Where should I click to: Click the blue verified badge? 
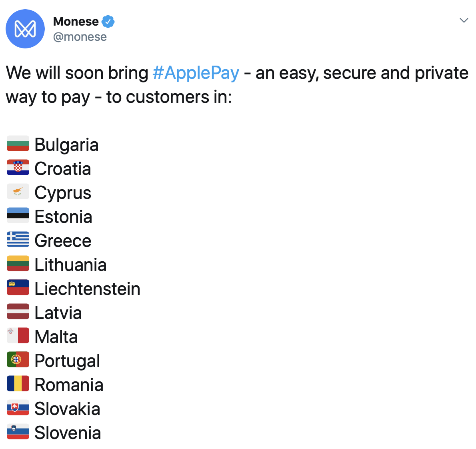pos(108,22)
